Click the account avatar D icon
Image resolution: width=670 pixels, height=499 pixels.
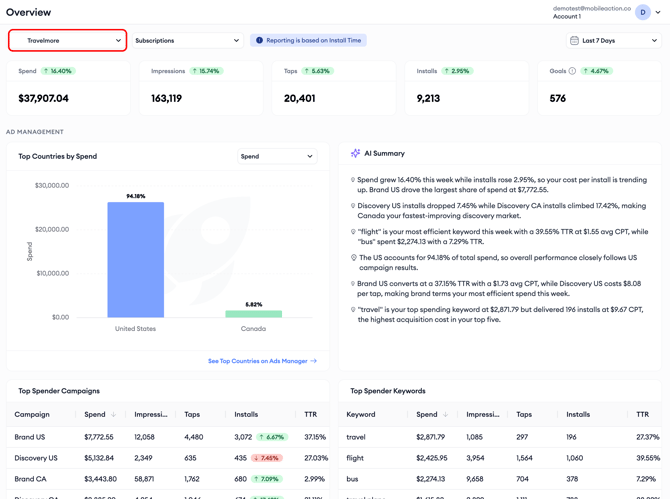642,12
